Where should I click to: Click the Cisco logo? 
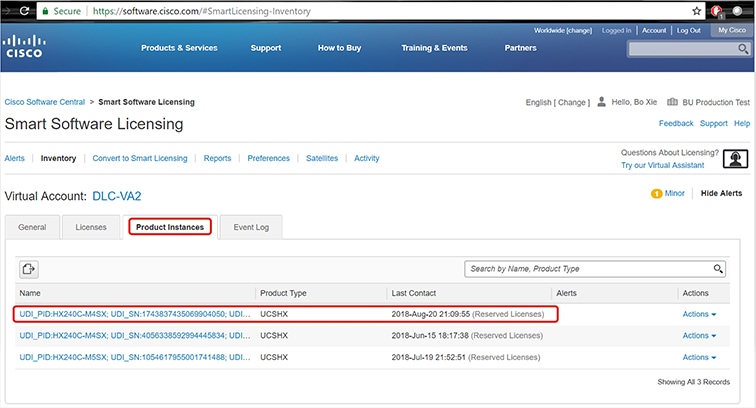[x=24, y=47]
